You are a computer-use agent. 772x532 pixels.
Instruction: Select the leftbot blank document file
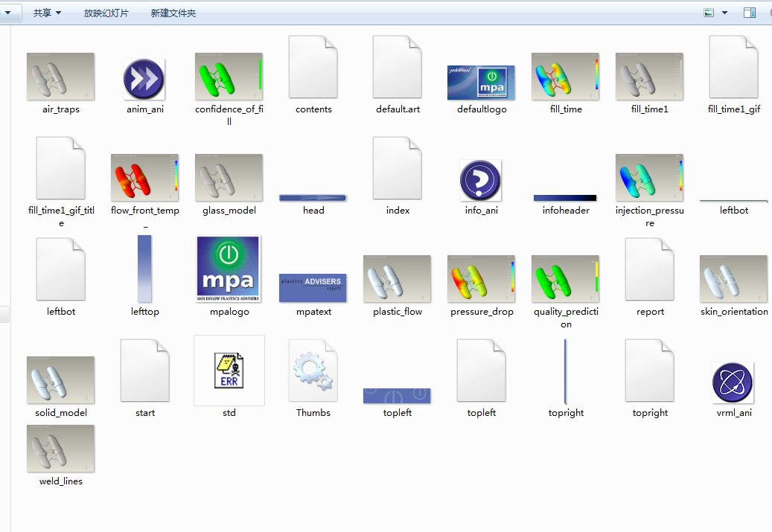point(61,269)
